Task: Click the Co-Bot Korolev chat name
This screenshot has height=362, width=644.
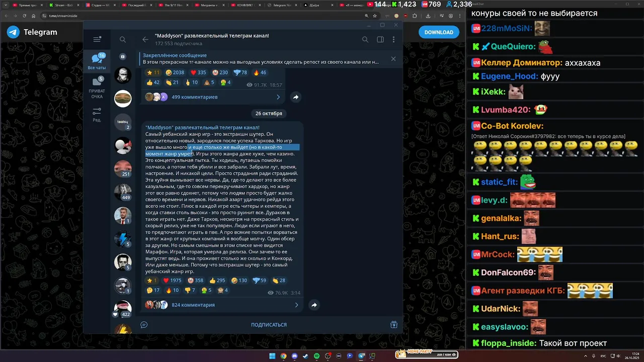Action: tap(512, 126)
